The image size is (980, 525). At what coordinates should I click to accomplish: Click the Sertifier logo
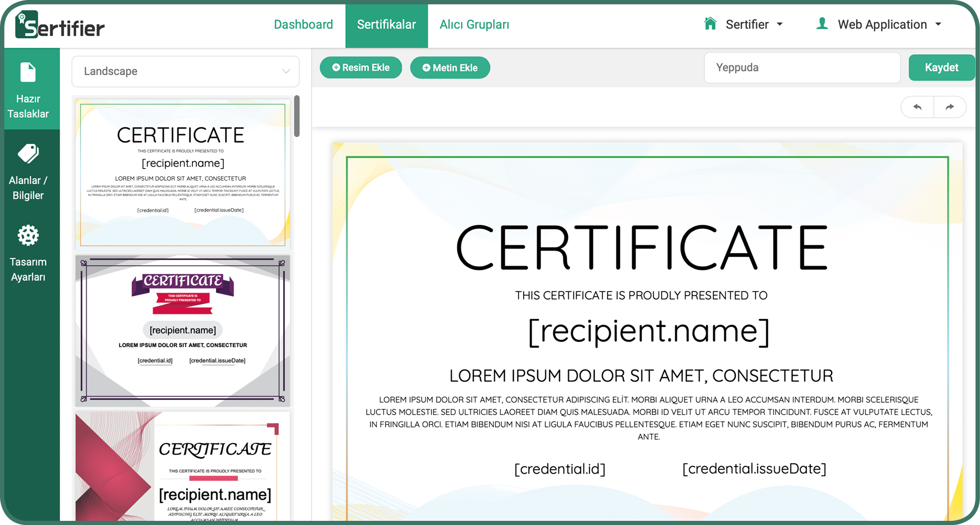(60, 25)
